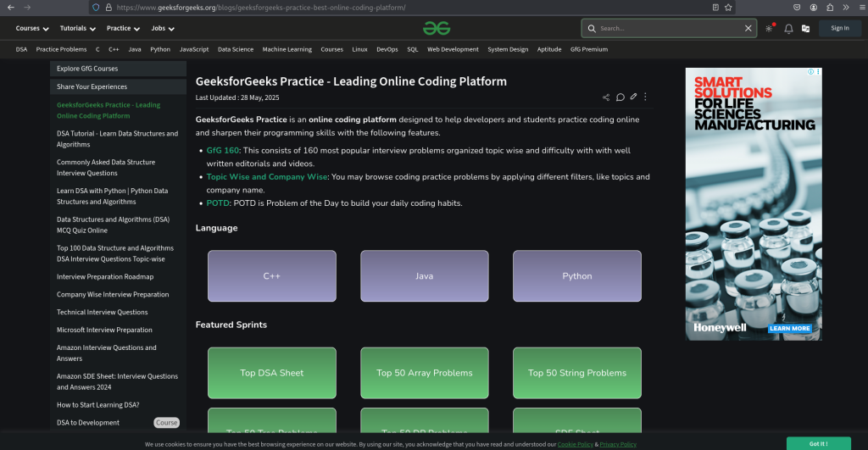The height and width of the screenshot is (450, 868).
Task: Open the browser account profile icon
Action: pos(813,7)
